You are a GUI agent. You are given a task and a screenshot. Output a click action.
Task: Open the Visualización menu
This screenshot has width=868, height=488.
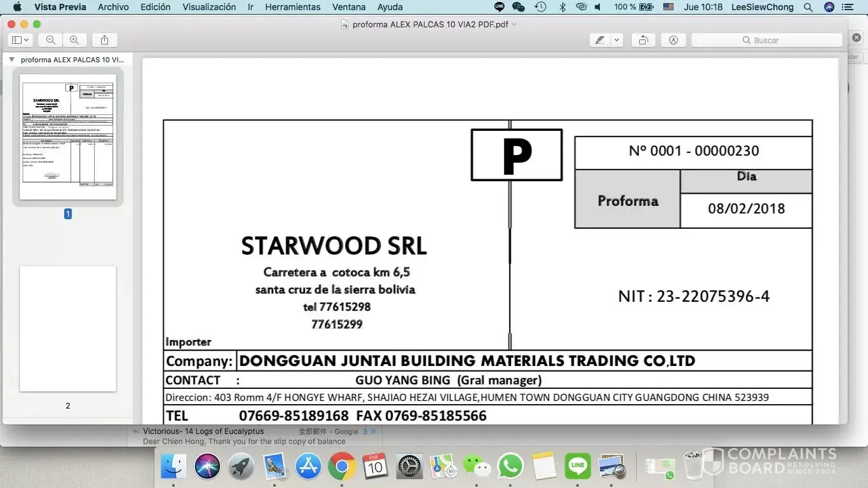click(x=209, y=7)
